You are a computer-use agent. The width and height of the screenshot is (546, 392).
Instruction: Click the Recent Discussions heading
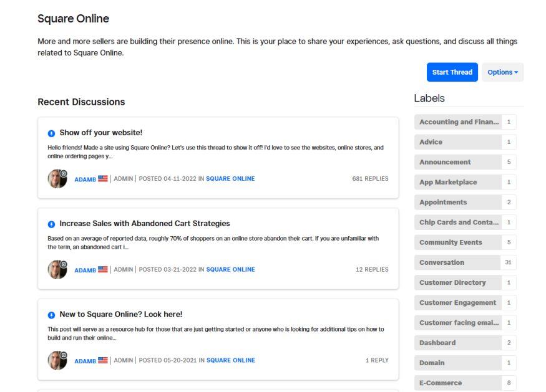click(81, 102)
